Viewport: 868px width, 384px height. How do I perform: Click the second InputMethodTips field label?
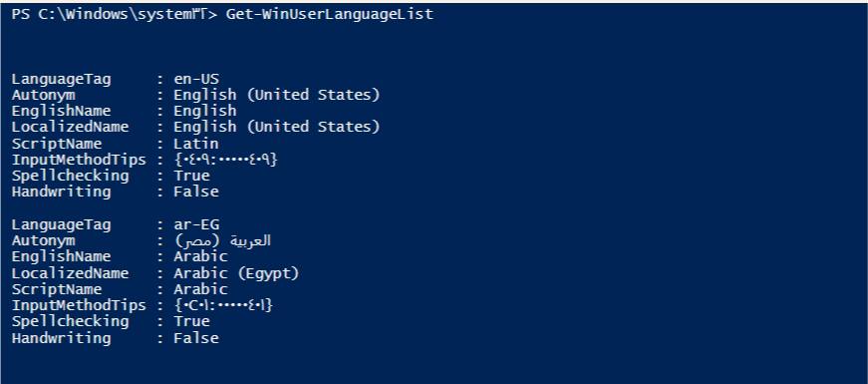pyautogui.click(x=79, y=305)
